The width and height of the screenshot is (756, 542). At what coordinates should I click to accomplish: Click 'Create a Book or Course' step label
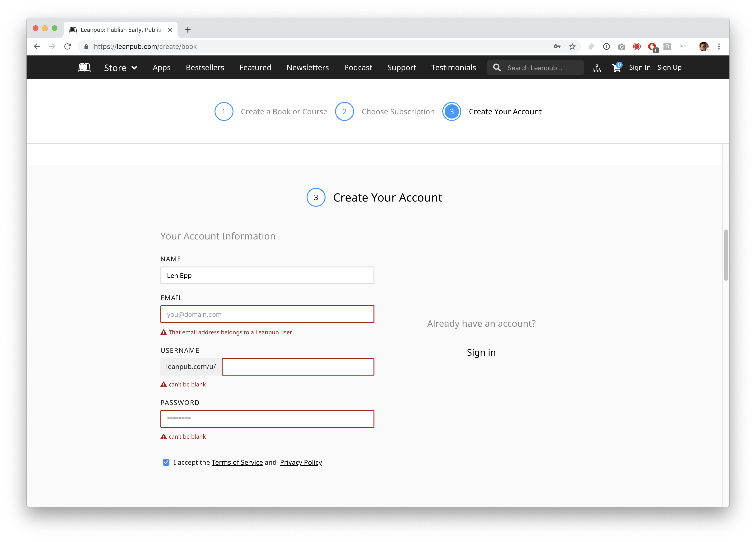(284, 112)
